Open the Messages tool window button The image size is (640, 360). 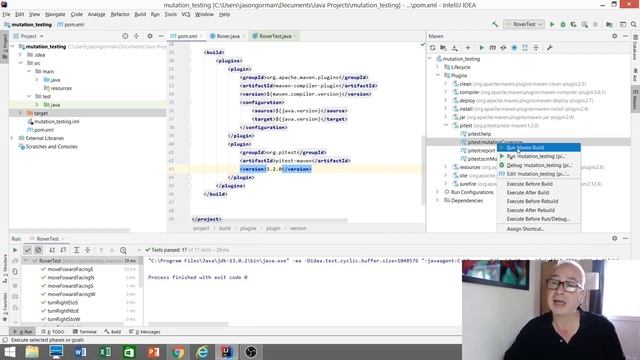[x=144, y=332]
